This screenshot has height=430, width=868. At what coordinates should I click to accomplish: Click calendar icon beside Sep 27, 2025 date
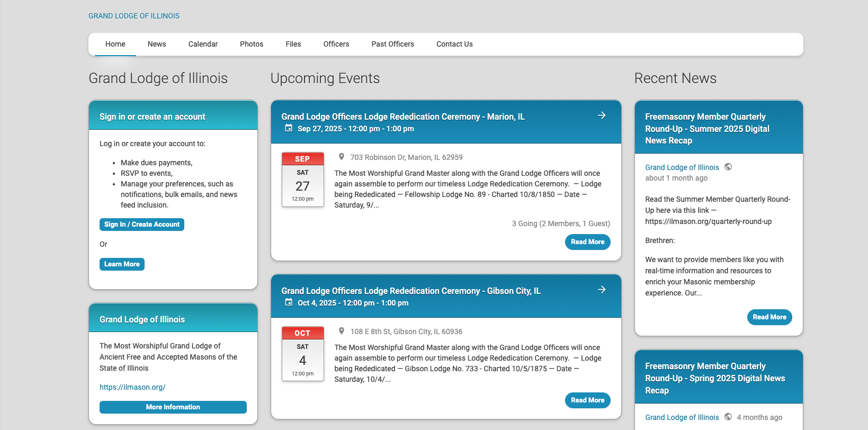point(289,128)
